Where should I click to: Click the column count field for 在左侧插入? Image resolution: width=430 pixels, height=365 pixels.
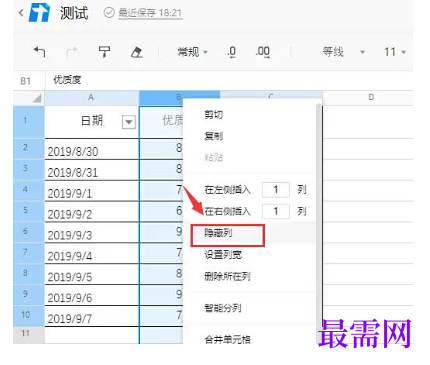pos(276,190)
